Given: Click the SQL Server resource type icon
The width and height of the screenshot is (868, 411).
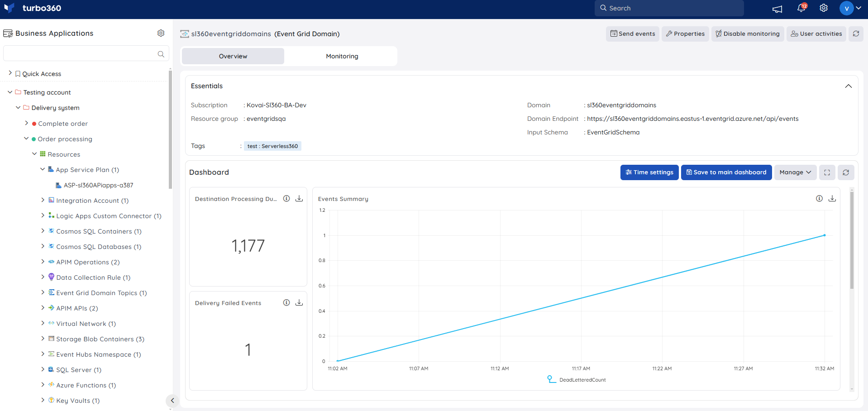Looking at the screenshot, I should click(52, 369).
